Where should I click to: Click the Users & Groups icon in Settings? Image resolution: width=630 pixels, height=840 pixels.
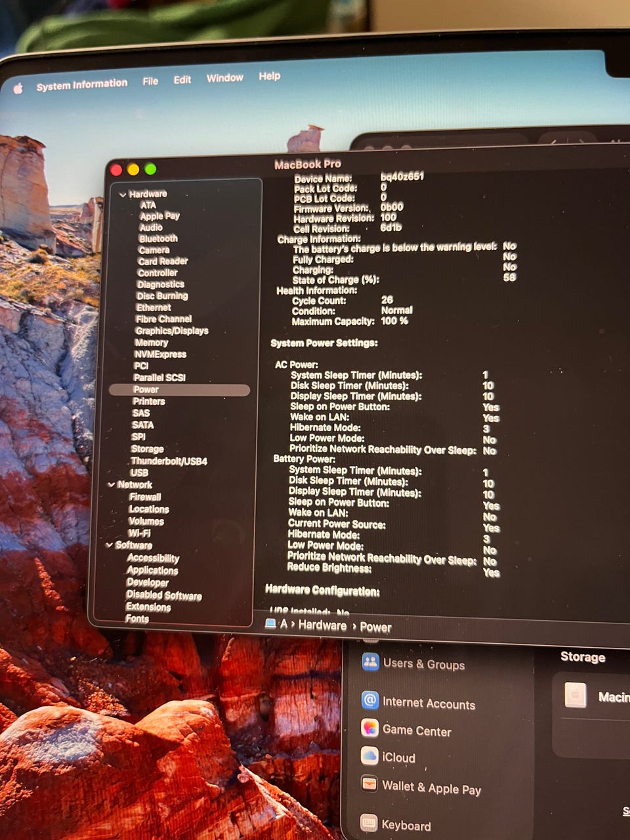tap(370, 661)
